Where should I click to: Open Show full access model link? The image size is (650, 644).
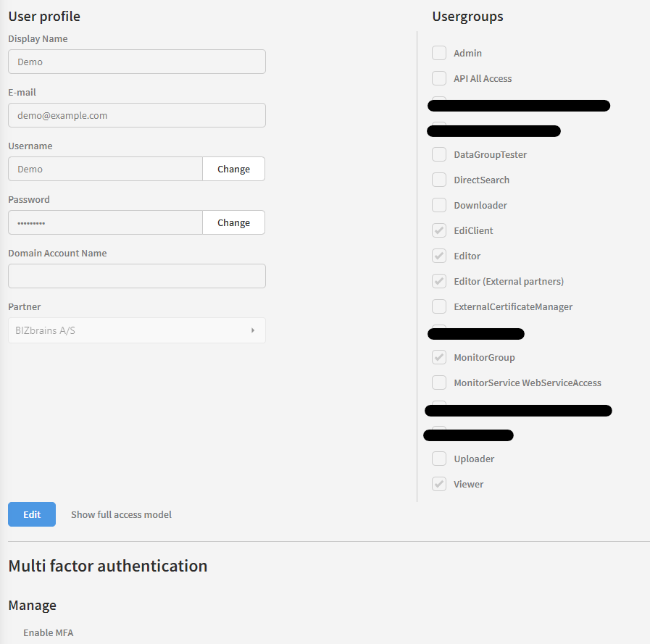coord(121,514)
